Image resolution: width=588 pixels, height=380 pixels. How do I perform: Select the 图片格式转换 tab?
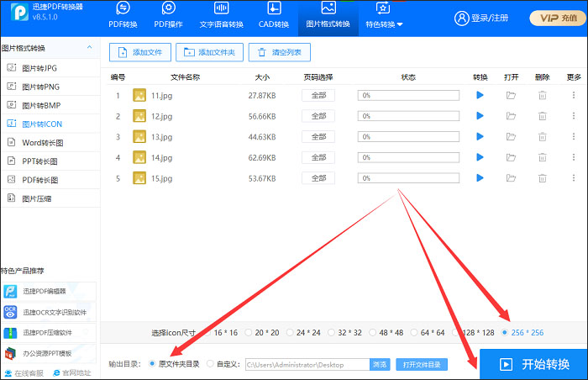(x=328, y=17)
